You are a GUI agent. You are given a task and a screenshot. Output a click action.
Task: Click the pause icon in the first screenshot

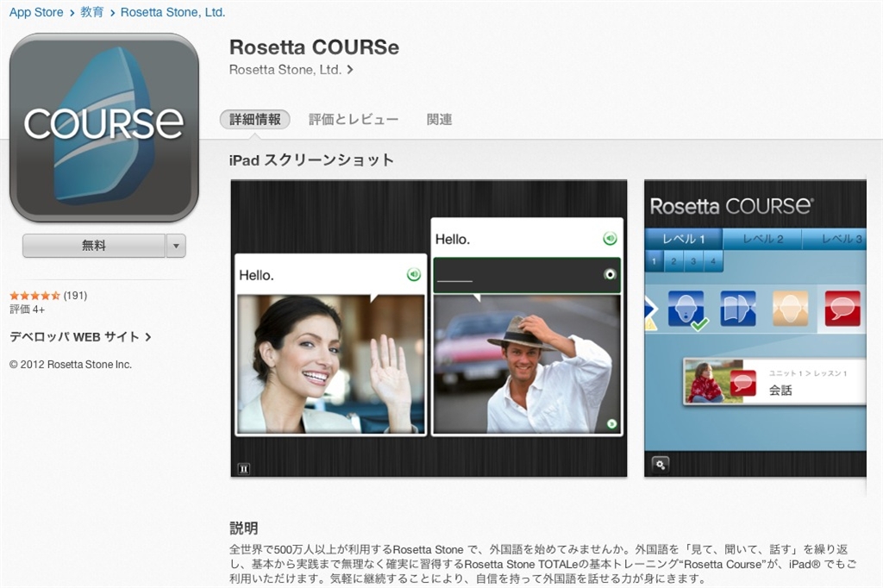pos(243,469)
